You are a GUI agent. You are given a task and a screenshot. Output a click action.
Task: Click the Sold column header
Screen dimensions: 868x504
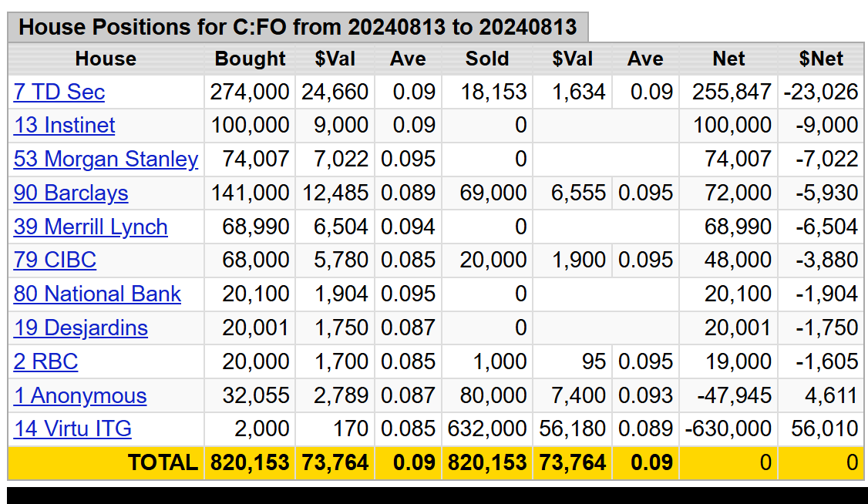tap(487, 59)
